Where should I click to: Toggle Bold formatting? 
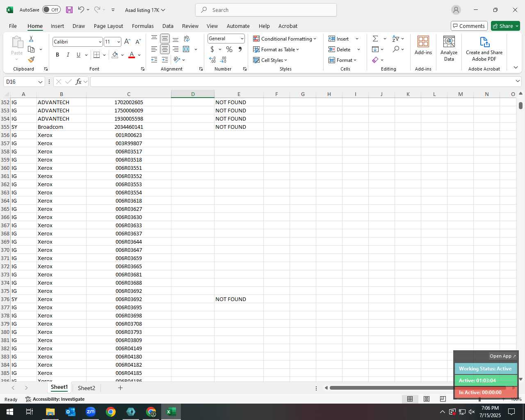(57, 55)
